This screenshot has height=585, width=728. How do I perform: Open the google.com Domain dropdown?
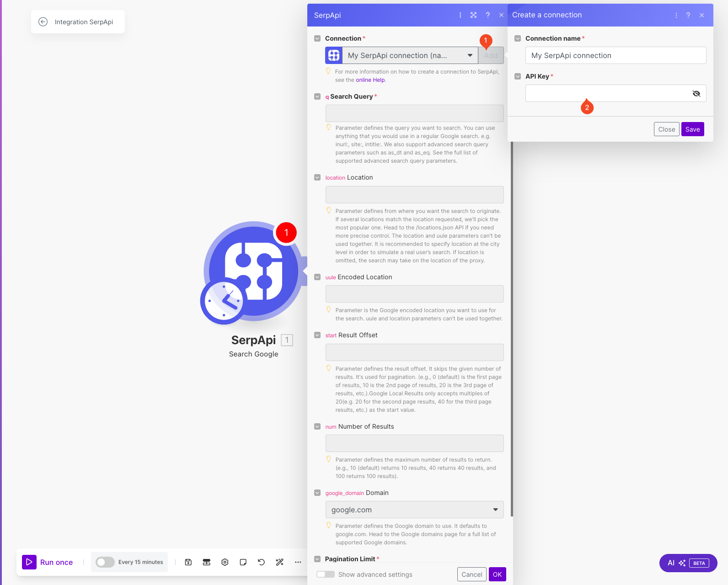[414, 510]
